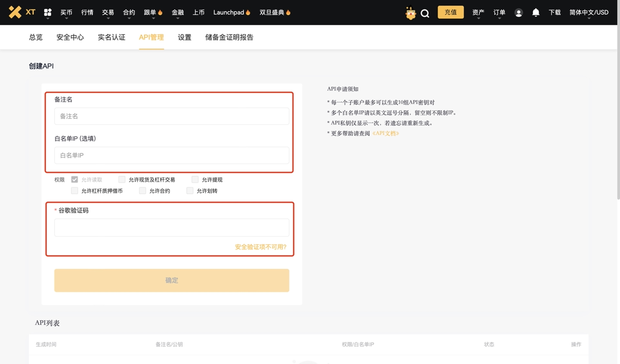This screenshot has height=364, width=620.
Task: Expand the 资产 dropdown menu
Action: pos(478,12)
